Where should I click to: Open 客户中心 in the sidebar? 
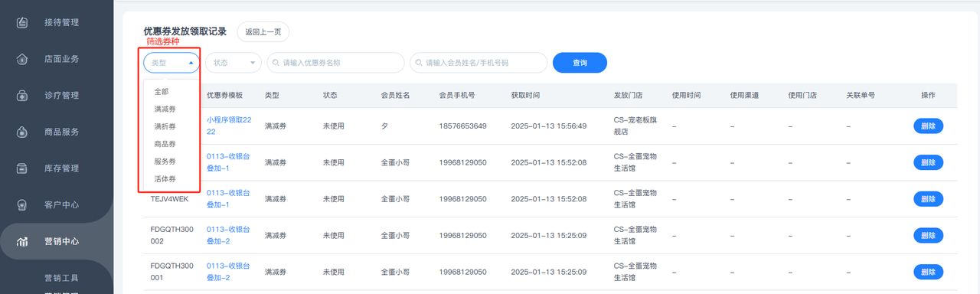[x=61, y=204]
